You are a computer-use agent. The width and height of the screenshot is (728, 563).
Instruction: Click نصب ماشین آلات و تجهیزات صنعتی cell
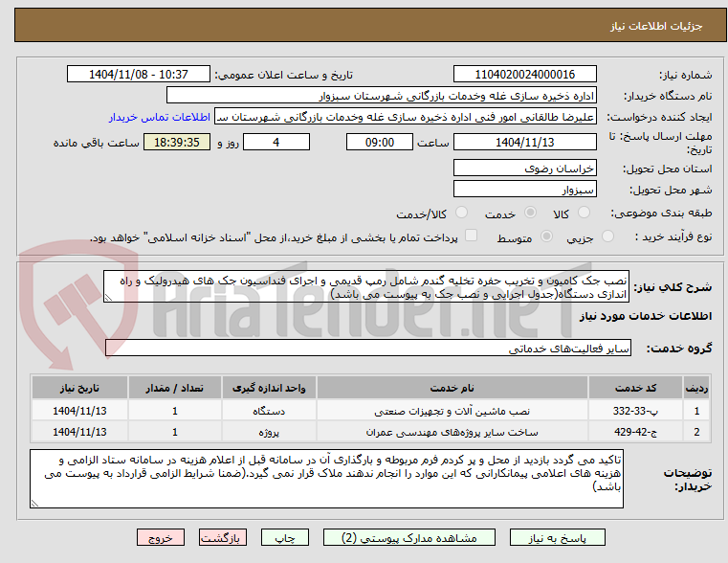pos(452,411)
